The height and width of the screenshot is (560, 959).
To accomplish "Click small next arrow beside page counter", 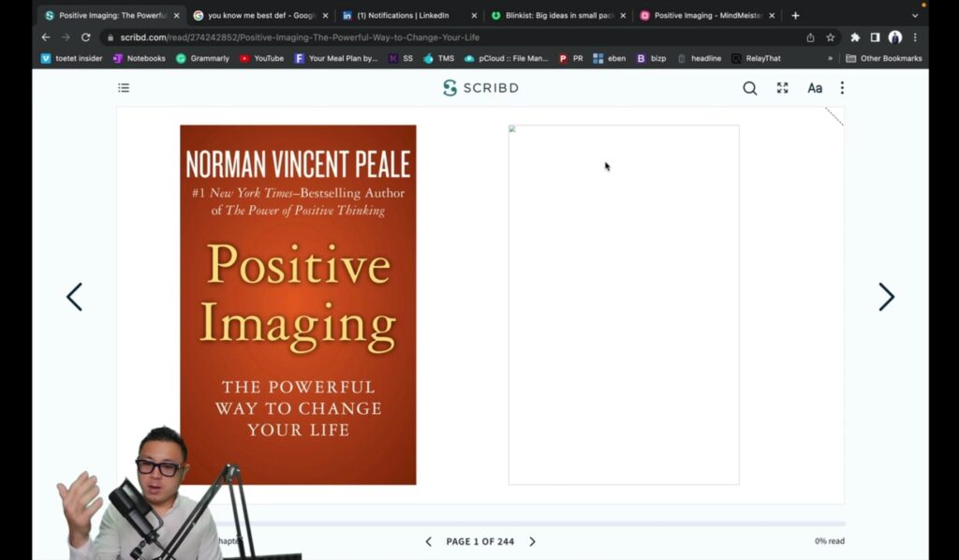I will (x=532, y=541).
